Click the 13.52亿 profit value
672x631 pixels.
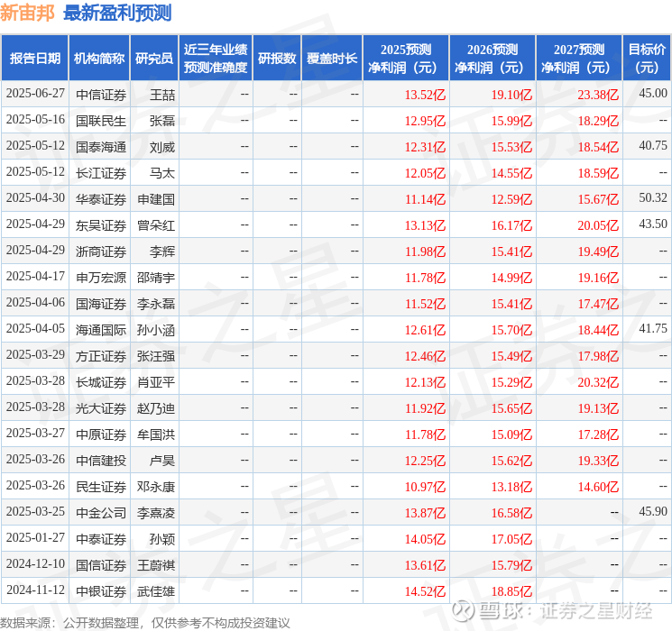point(425,95)
